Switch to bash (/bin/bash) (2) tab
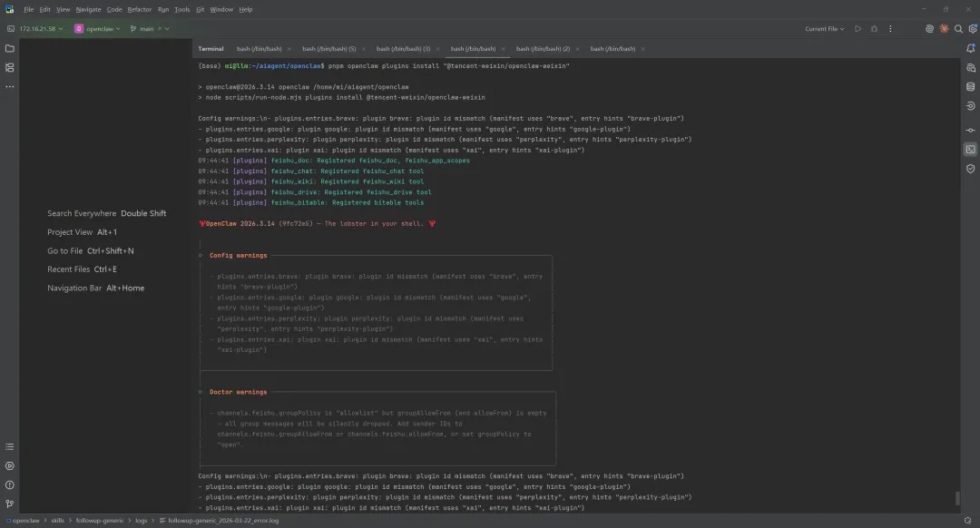 click(543, 49)
